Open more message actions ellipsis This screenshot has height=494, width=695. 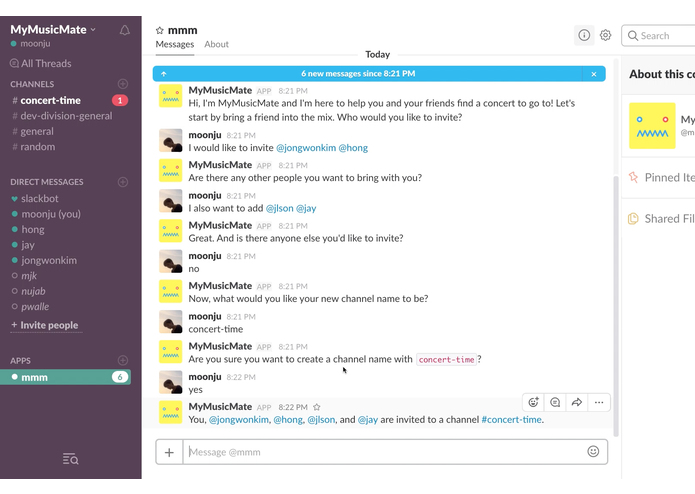point(599,402)
